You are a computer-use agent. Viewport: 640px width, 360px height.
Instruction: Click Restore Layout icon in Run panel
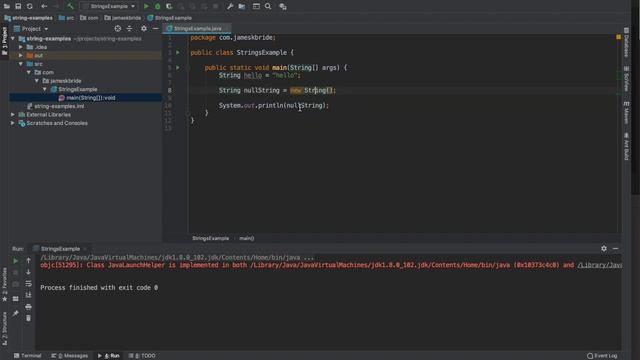click(16, 298)
